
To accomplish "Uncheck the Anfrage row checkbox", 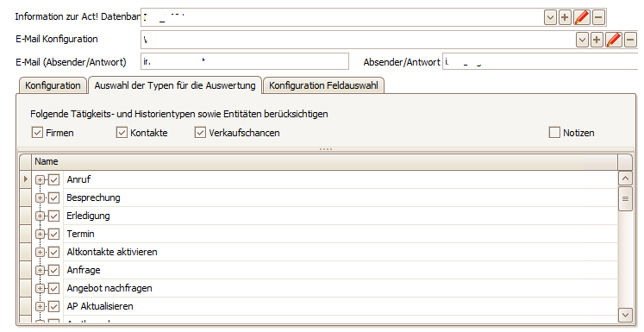I will pyautogui.click(x=53, y=270).
